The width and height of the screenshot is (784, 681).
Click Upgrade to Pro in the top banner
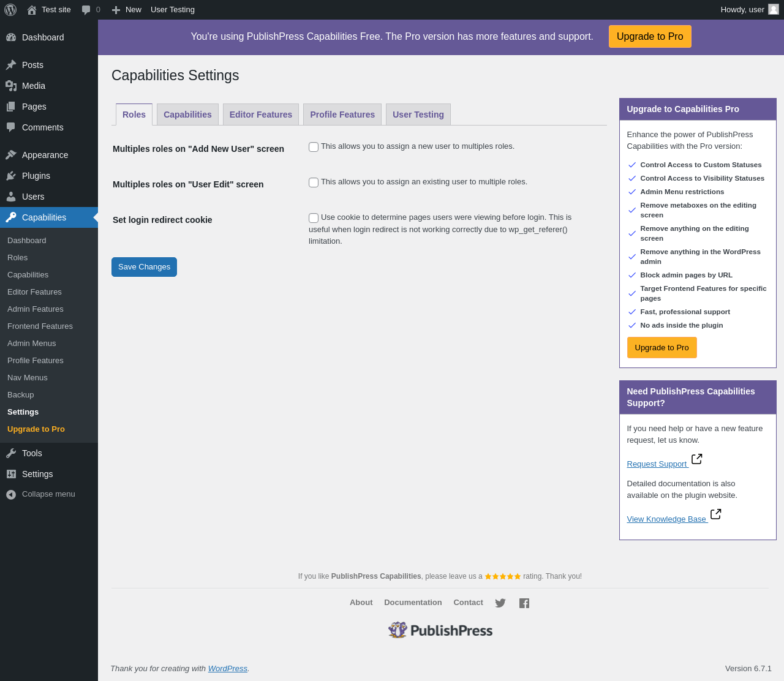point(650,37)
